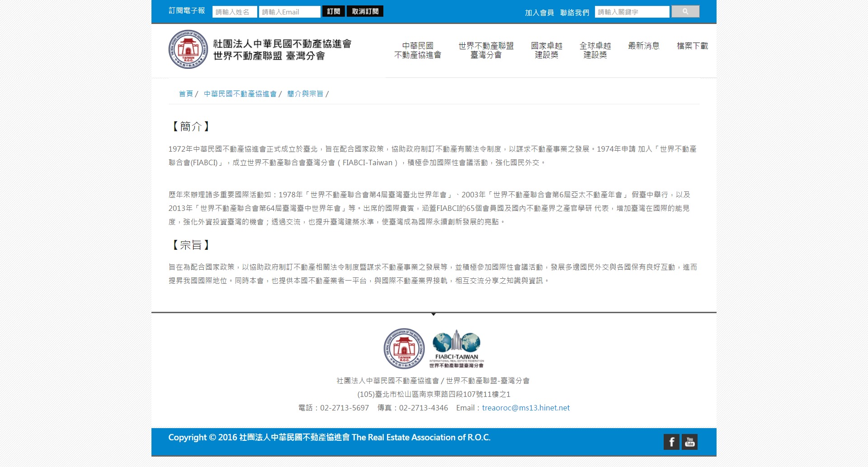Focus the 請輸入姓名 name field
Viewport: 868px width, 467px height.
(x=235, y=12)
